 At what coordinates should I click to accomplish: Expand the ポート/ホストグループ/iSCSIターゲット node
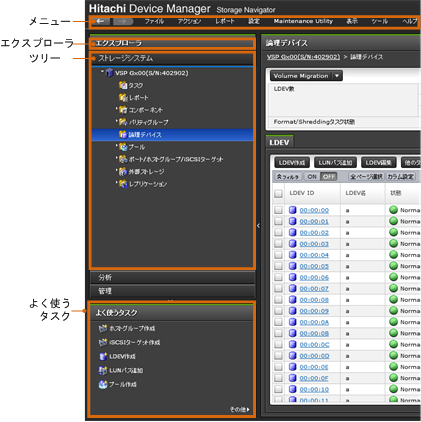[x=117, y=157]
